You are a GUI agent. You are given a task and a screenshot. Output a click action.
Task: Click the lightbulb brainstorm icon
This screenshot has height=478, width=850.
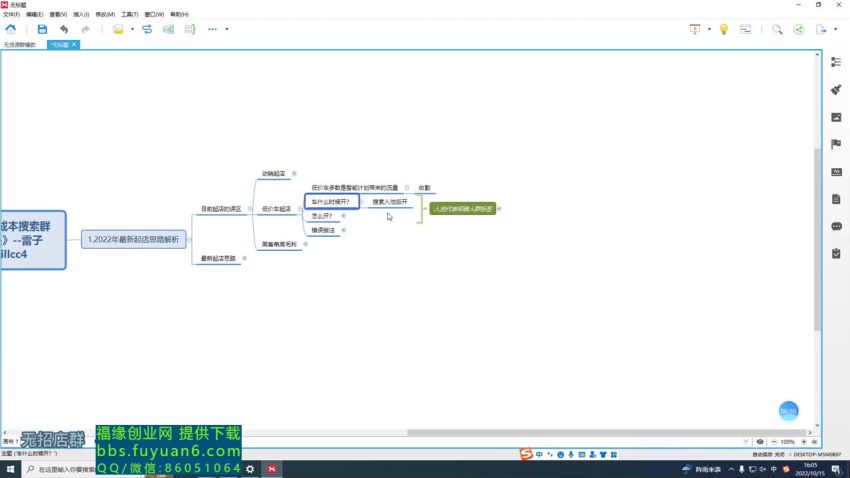pyautogui.click(x=724, y=30)
